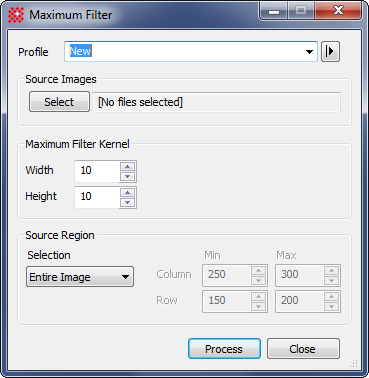Screen dimensions: 369x378
Task: Decrease the kernel Height with down arrow
Action: 128,202
